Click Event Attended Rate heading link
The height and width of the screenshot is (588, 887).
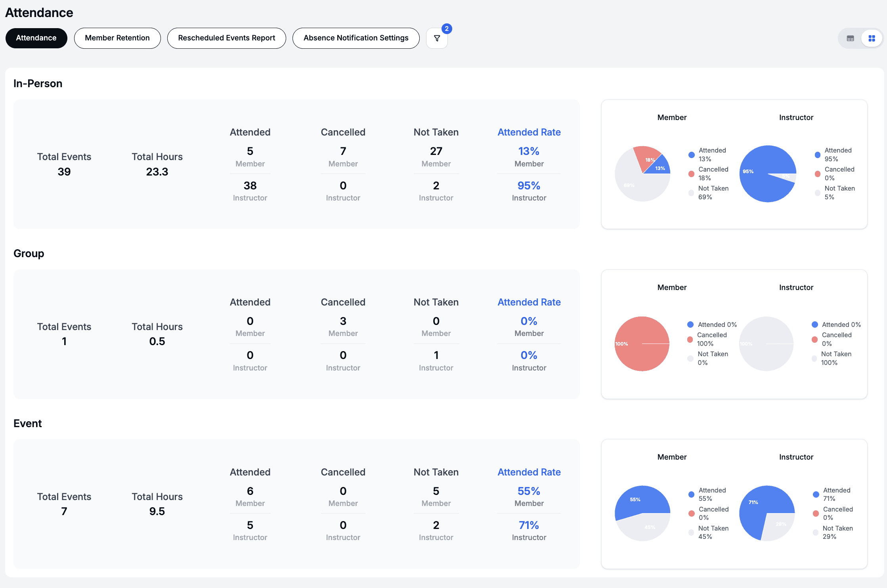[x=529, y=472]
